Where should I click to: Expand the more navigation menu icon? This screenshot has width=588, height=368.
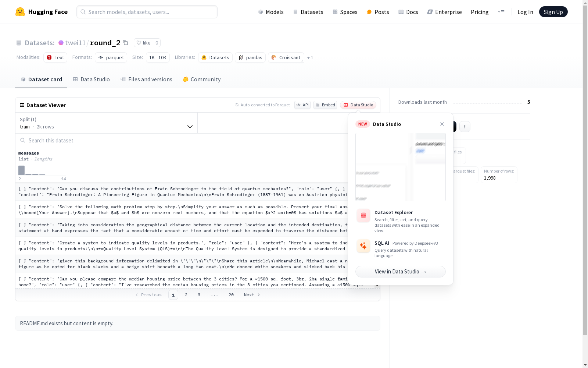click(x=501, y=12)
